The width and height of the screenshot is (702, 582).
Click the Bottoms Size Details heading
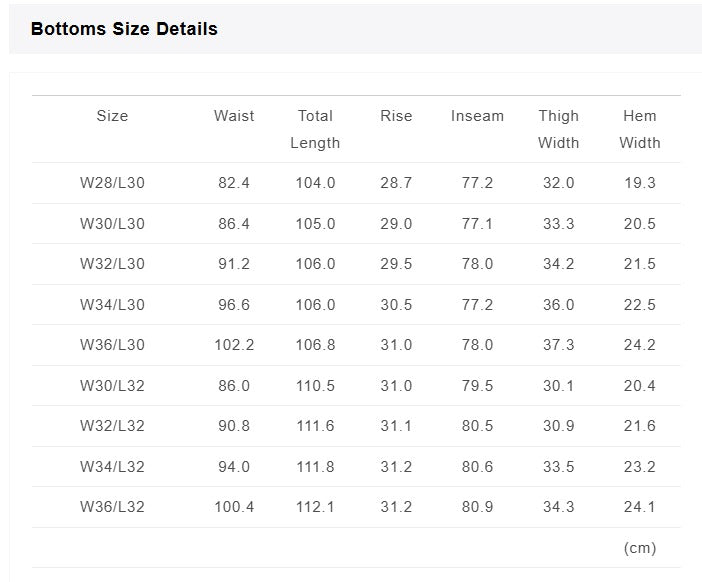pyautogui.click(x=124, y=29)
